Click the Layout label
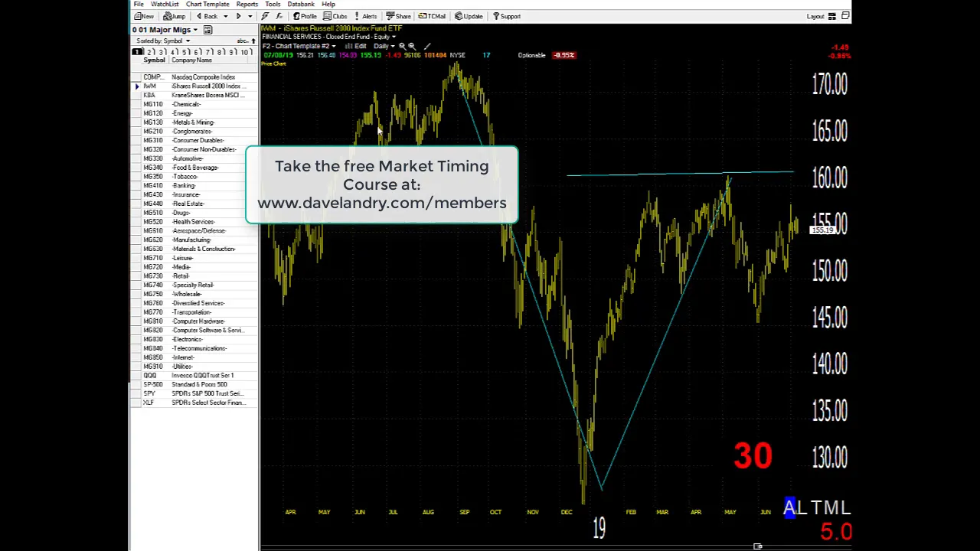The height and width of the screenshot is (551, 980). 815,16
